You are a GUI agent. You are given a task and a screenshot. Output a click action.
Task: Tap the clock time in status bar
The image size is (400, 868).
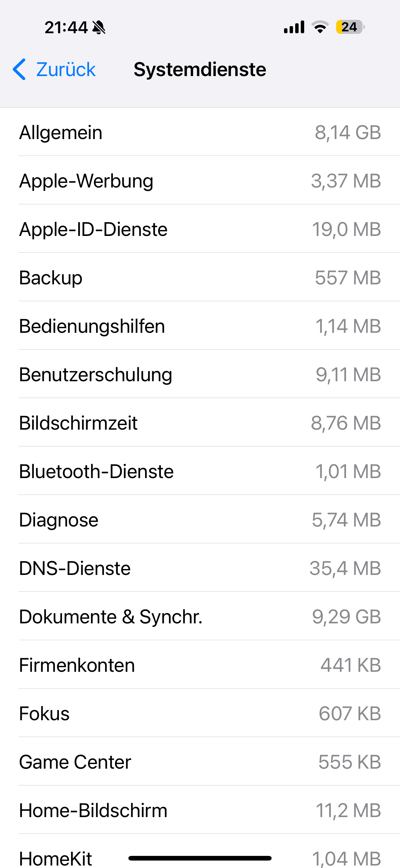tap(66, 27)
